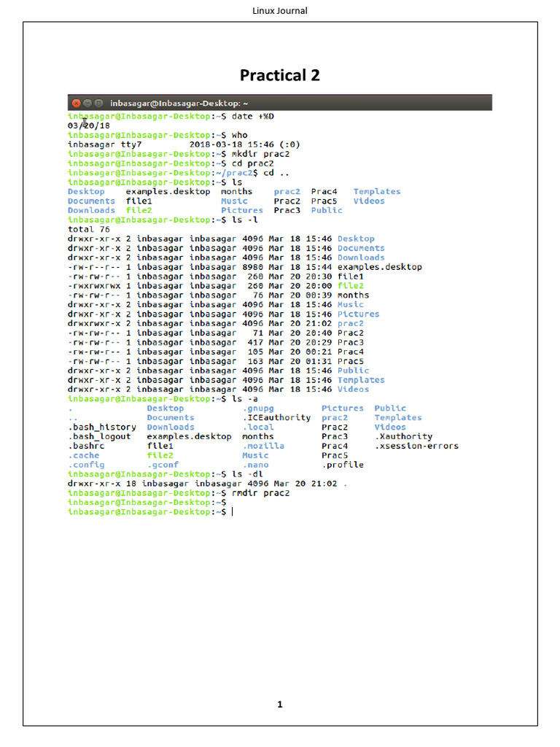Viewport: 560px width, 747px height.
Task: Select the 'cd ..' command
Action: click(276, 173)
